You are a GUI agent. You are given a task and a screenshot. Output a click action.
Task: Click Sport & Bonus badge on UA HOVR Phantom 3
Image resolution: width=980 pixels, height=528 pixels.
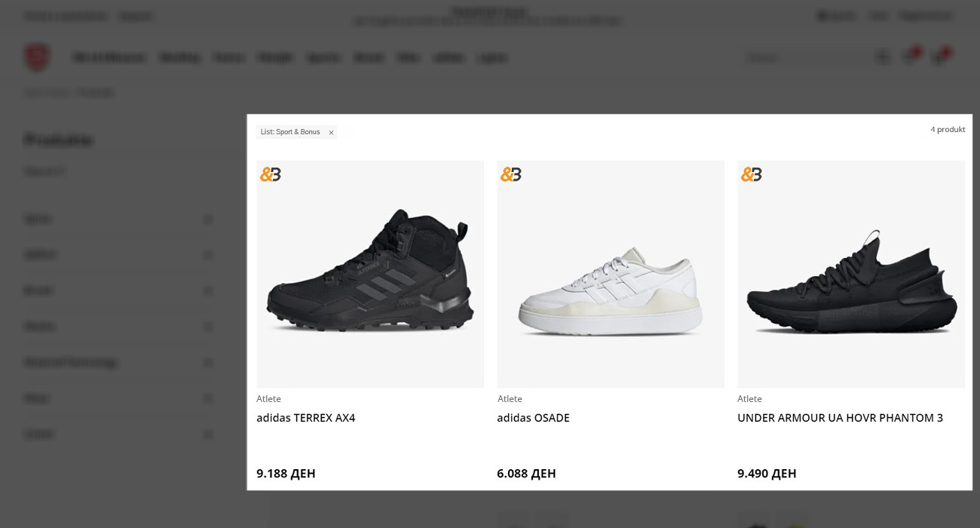(752, 174)
